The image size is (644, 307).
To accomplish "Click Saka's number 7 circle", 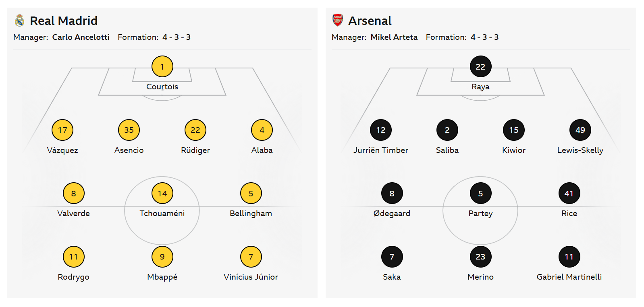I will click(x=392, y=257).
